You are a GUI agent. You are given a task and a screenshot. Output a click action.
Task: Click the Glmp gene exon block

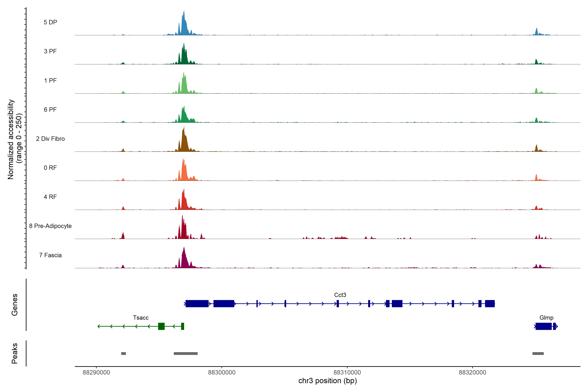[x=544, y=326]
